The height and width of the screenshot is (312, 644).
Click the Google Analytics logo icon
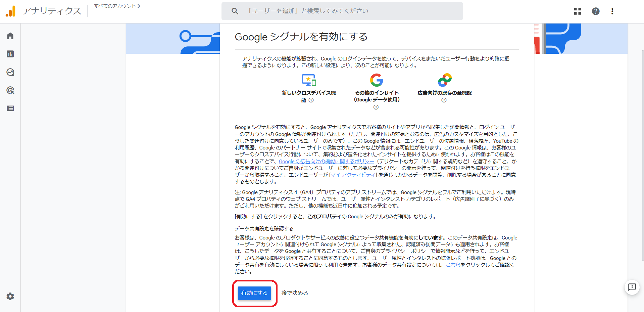[x=10, y=11]
